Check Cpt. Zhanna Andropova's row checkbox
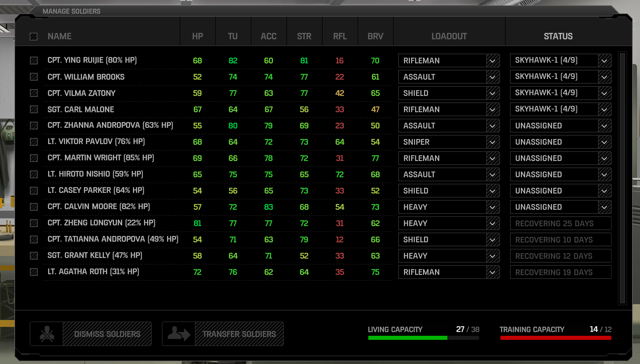The height and width of the screenshot is (364, 640). click(x=34, y=126)
